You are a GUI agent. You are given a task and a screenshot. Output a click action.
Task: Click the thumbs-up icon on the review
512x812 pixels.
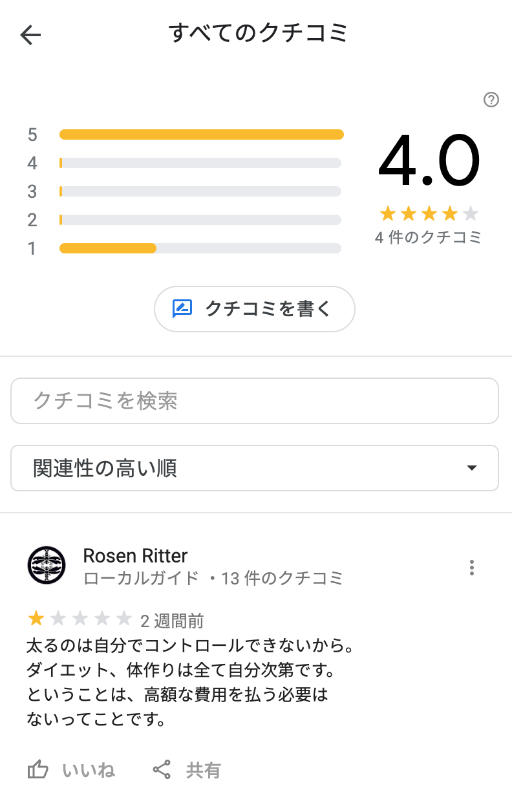click(x=38, y=770)
